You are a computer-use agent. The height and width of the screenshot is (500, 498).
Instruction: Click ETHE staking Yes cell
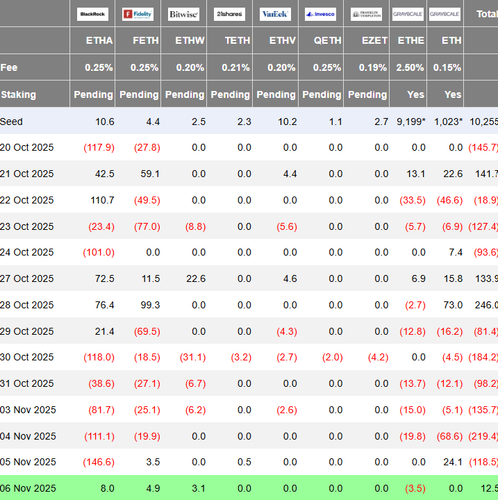(x=416, y=95)
